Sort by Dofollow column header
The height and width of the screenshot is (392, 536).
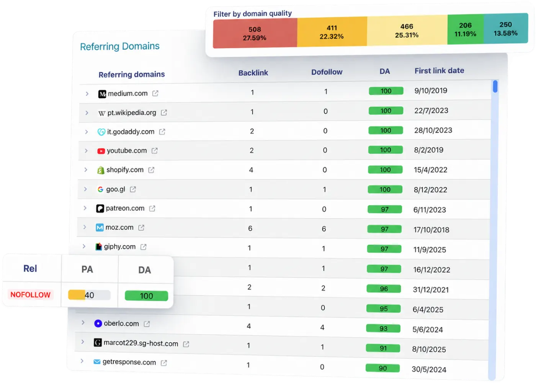tap(327, 72)
